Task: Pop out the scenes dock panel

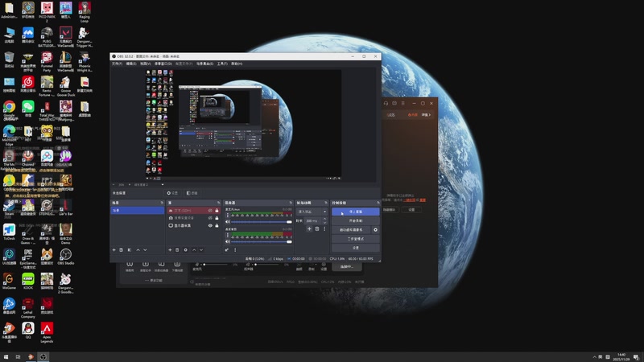Action: click(162, 203)
